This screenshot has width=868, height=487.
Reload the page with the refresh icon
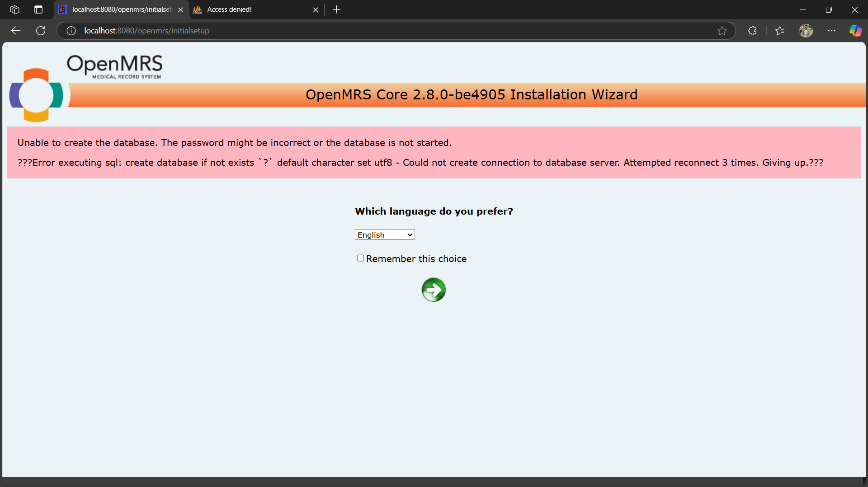(41, 31)
